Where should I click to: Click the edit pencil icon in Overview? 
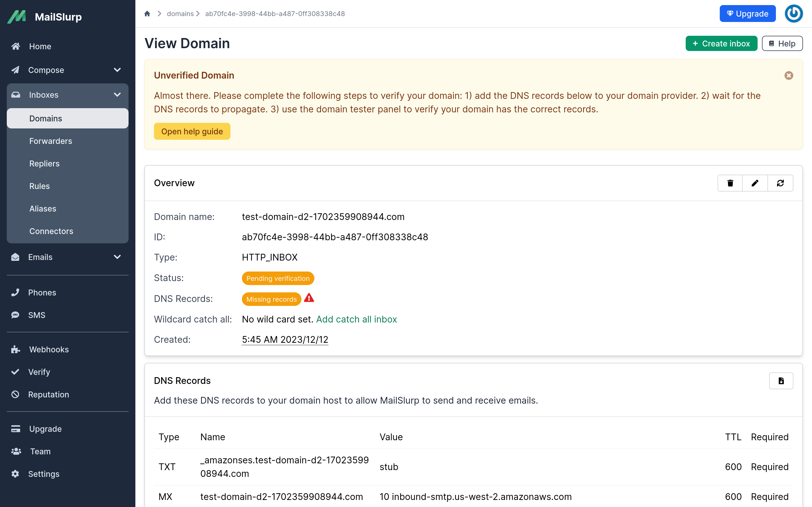tap(755, 183)
